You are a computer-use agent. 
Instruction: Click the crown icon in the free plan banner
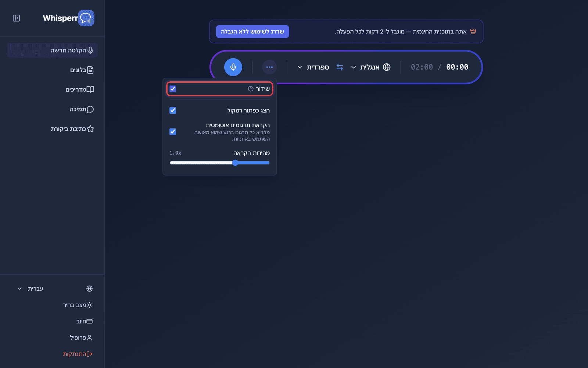[473, 32]
